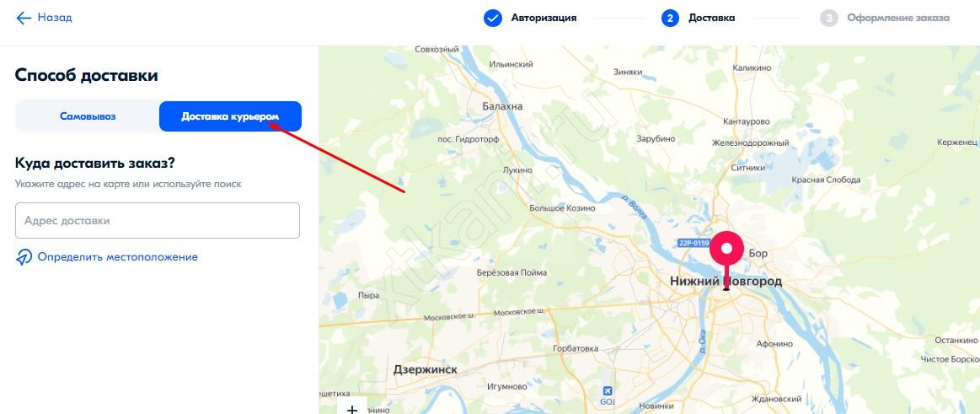Zoom in the map with plus button

pos(352,408)
